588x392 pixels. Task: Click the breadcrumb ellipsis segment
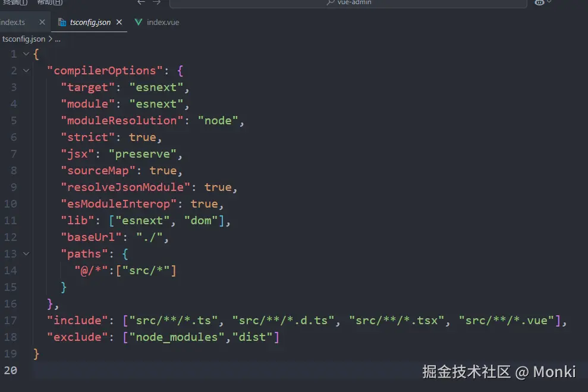pyautogui.click(x=58, y=39)
